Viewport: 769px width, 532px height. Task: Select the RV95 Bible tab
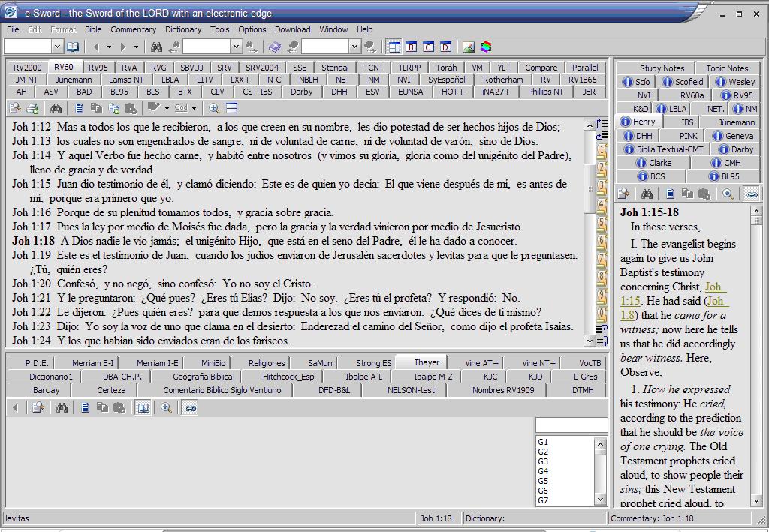tap(98, 68)
